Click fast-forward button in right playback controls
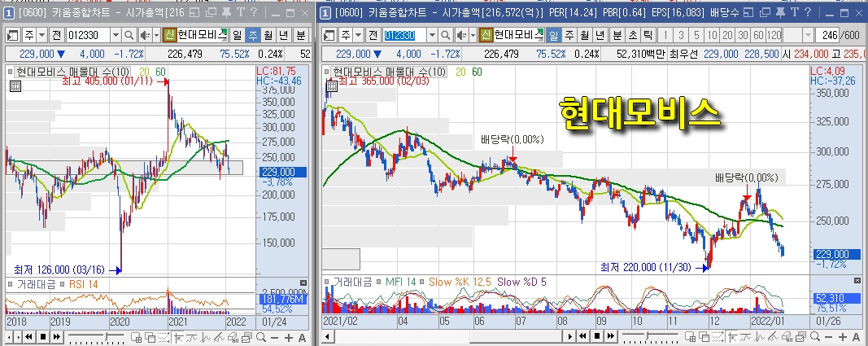The height and width of the screenshot is (346, 868). (611, 336)
